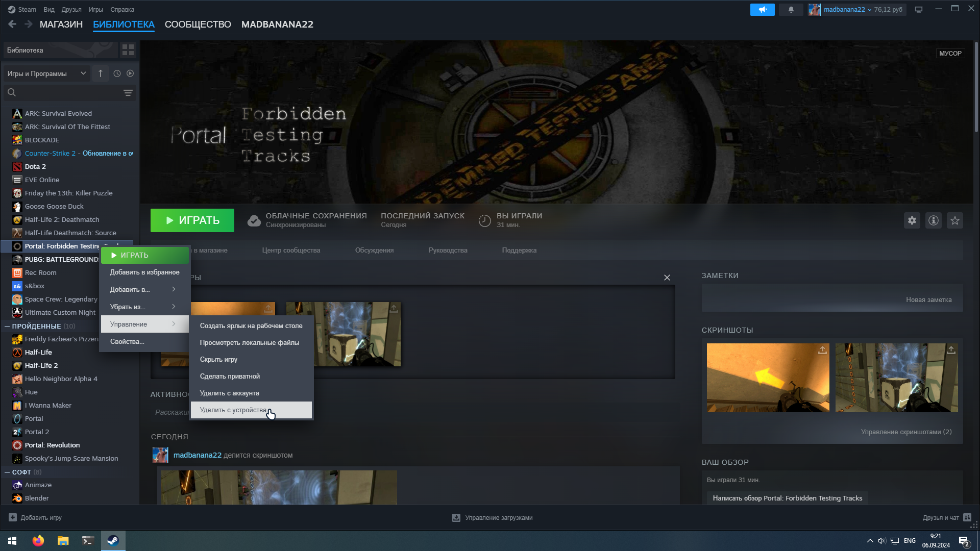The width and height of the screenshot is (980, 551).
Task: Open notifications bell icon
Action: (x=791, y=10)
